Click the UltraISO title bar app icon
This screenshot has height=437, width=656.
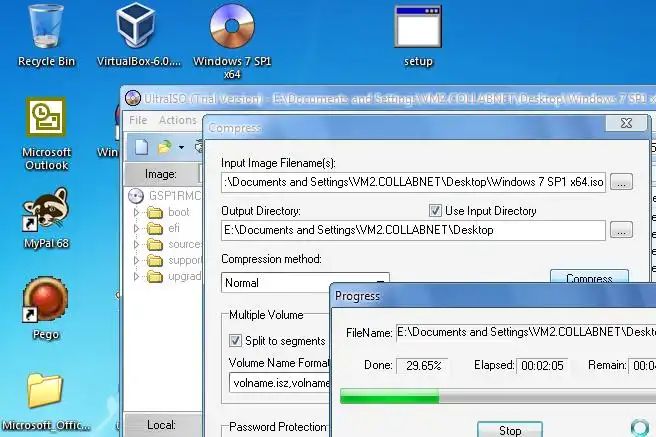pyautogui.click(x=133, y=98)
